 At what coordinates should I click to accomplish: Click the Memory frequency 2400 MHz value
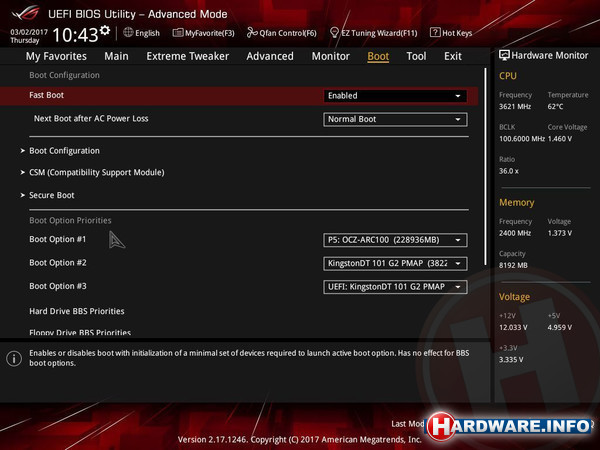pos(515,233)
